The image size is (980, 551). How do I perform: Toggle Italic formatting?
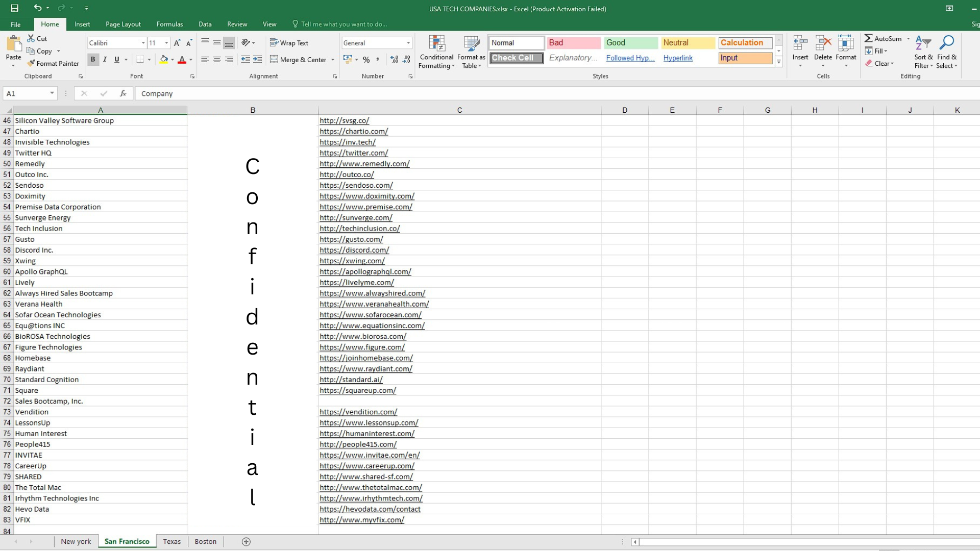(105, 60)
